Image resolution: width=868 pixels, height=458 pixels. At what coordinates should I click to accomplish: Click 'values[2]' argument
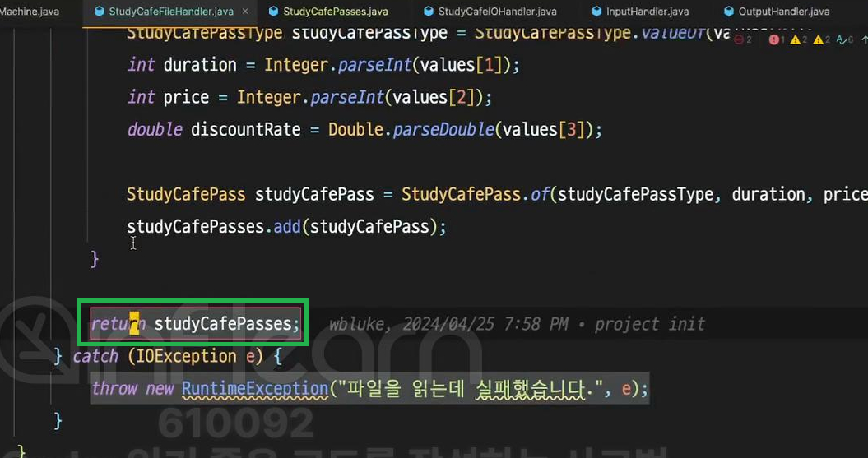tap(434, 97)
